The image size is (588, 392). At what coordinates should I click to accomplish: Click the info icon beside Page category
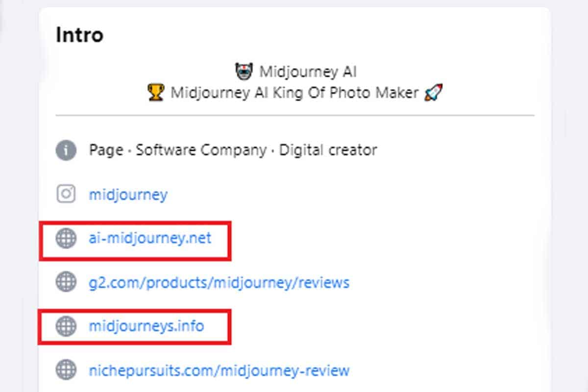(x=66, y=150)
